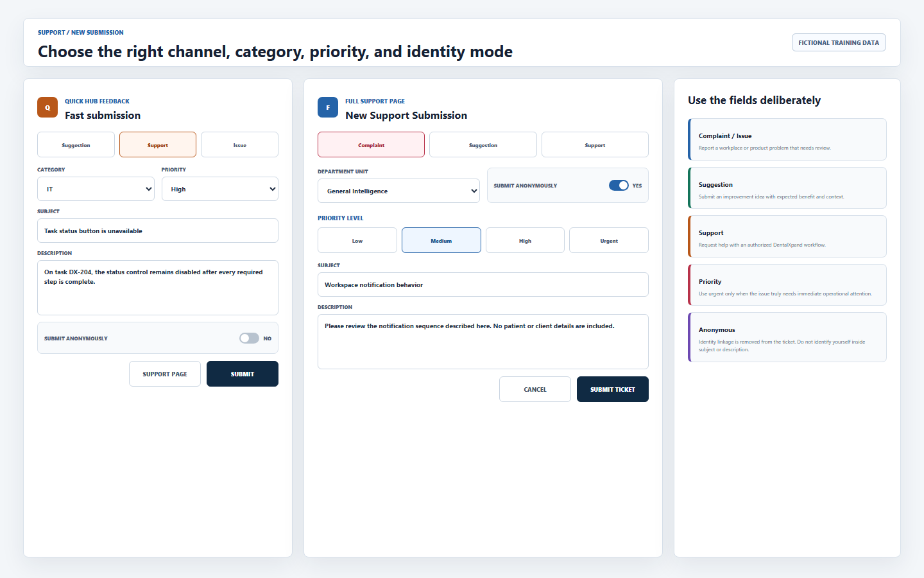
Task: Click the orange Q quick hub icon
Action: 47,107
